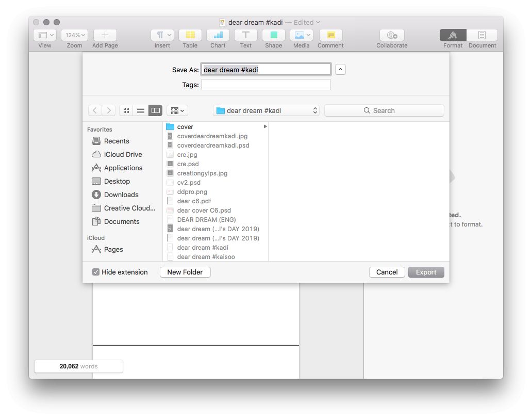Click the Shape icon in the toolbar
Image resolution: width=532 pixels, height=420 pixels.
273,35
